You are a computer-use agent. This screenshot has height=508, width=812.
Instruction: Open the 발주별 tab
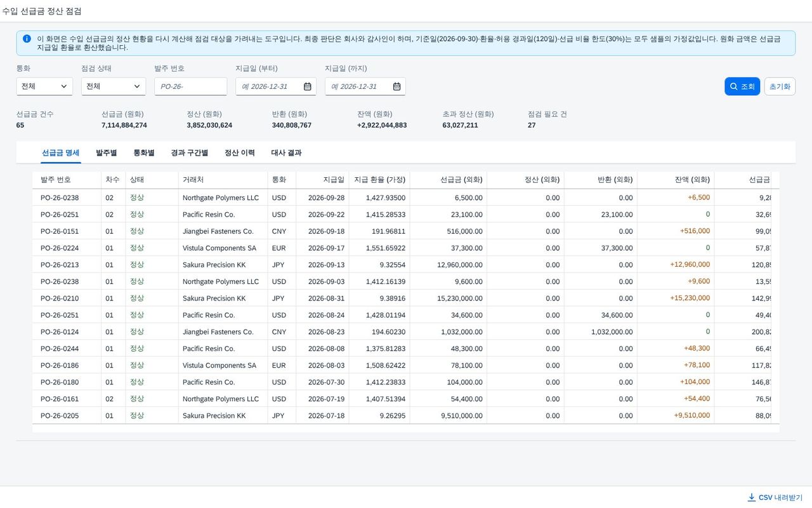[x=107, y=153]
